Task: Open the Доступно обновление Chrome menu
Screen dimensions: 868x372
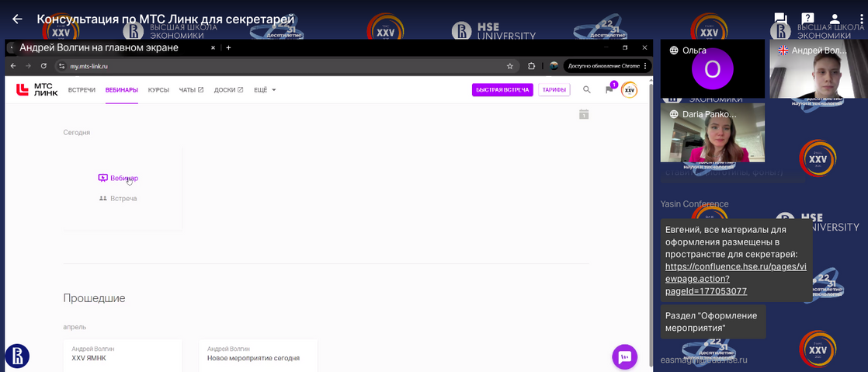Action: (x=607, y=66)
